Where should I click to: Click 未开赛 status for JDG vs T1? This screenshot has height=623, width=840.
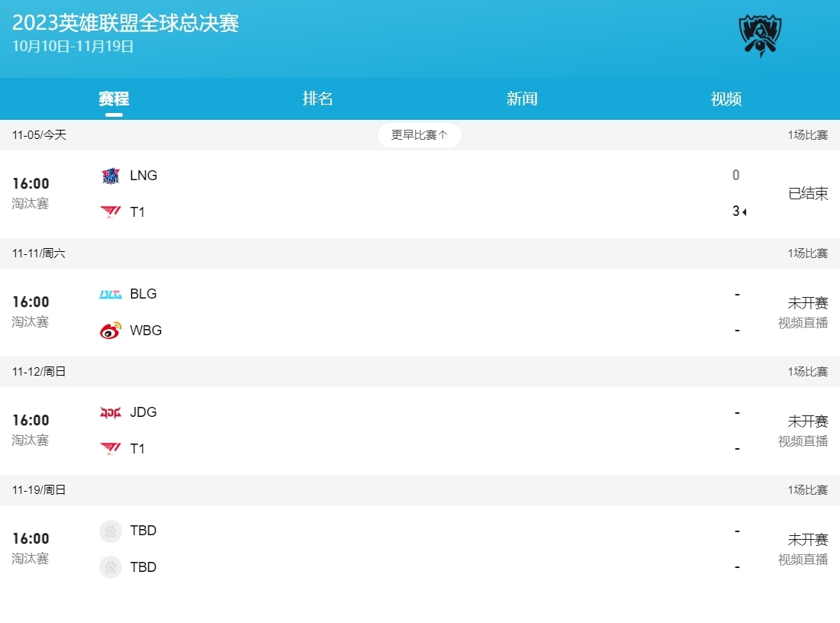(x=808, y=421)
